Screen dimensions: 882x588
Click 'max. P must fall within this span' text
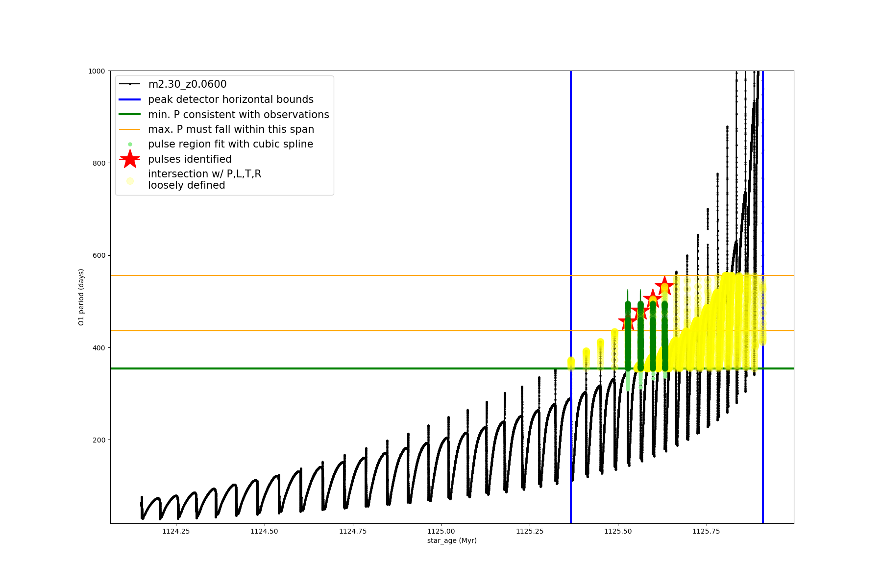(231, 129)
